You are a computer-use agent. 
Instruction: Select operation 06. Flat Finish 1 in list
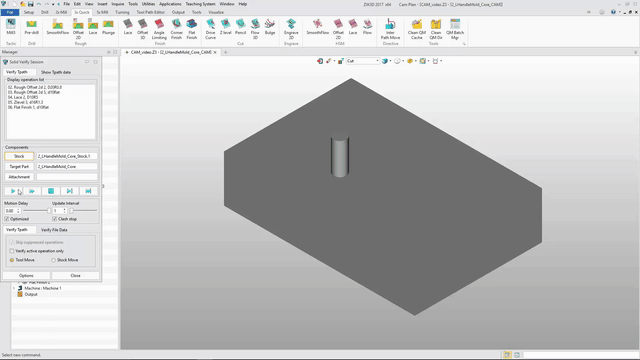pyautogui.click(x=28, y=107)
